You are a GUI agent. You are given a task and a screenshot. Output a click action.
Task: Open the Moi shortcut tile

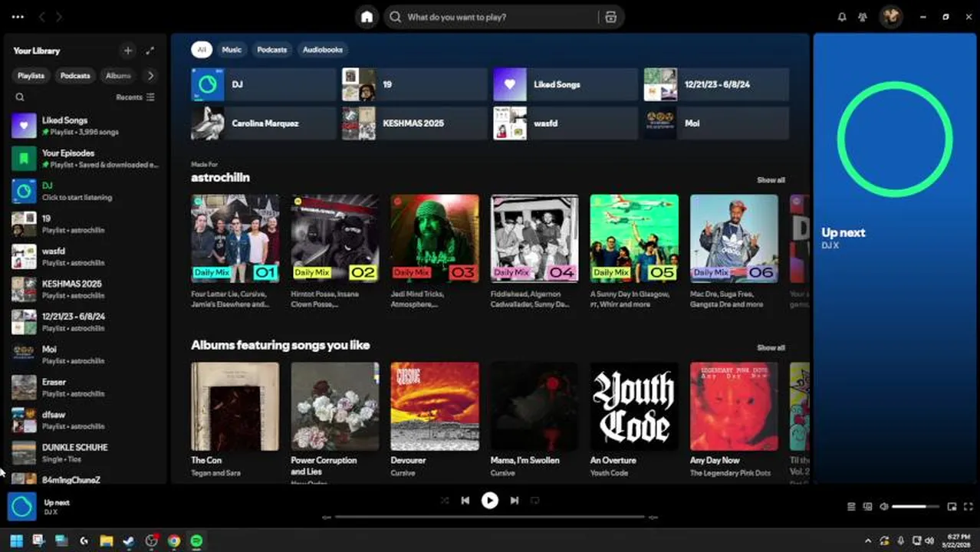pos(716,123)
